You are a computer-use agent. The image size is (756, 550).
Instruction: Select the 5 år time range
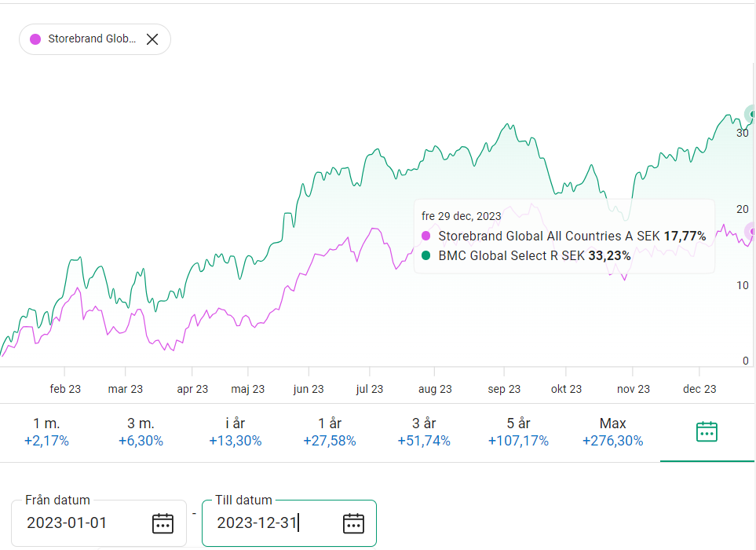click(x=518, y=432)
